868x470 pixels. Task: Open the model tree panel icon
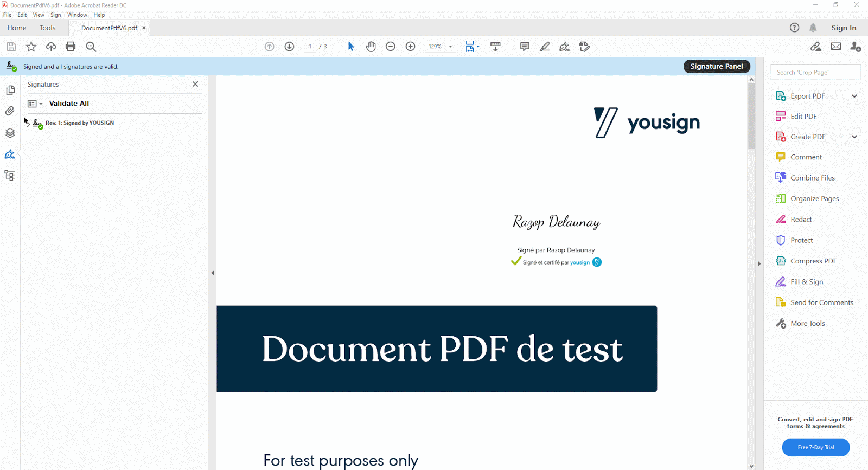point(10,176)
